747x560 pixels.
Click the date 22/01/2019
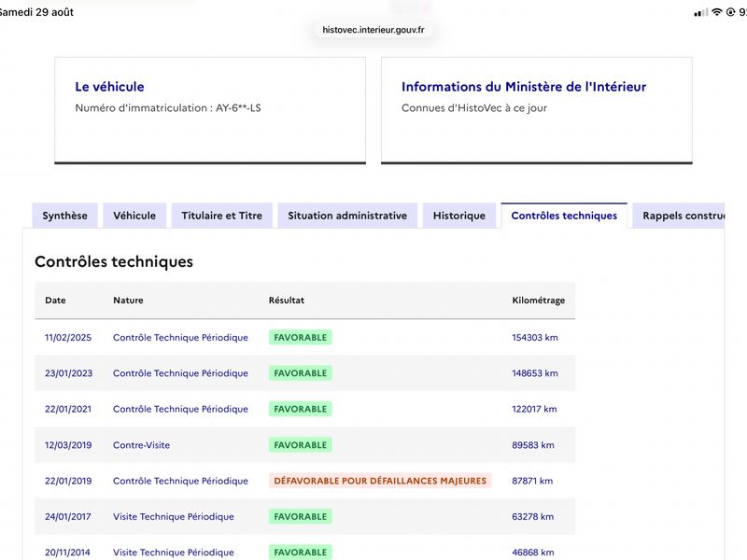click(68, 481)
